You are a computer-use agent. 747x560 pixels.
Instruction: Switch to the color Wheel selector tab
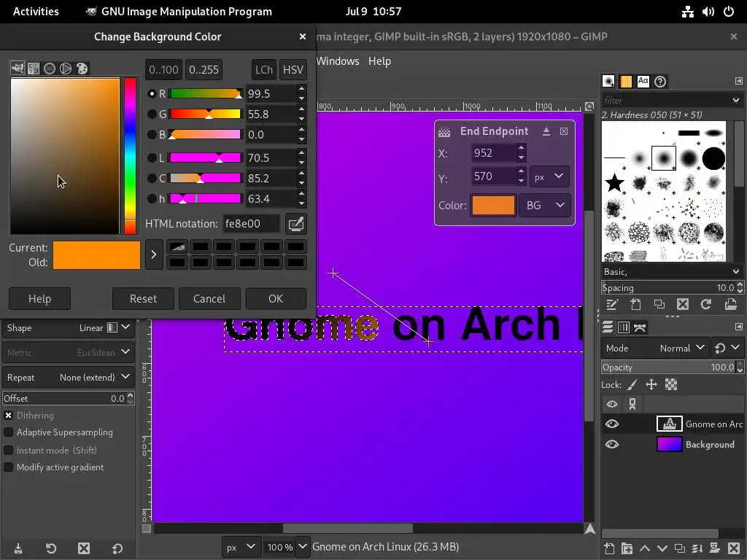tap(66, 68)
